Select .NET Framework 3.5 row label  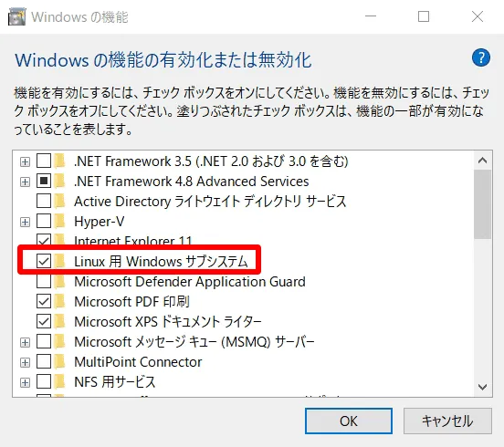click(x=211, y=161)
